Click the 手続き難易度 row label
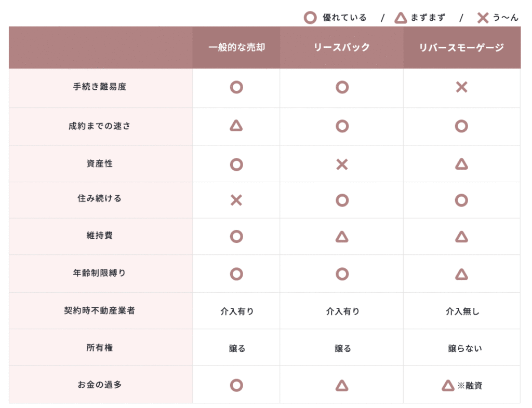 tap(100, 87)
